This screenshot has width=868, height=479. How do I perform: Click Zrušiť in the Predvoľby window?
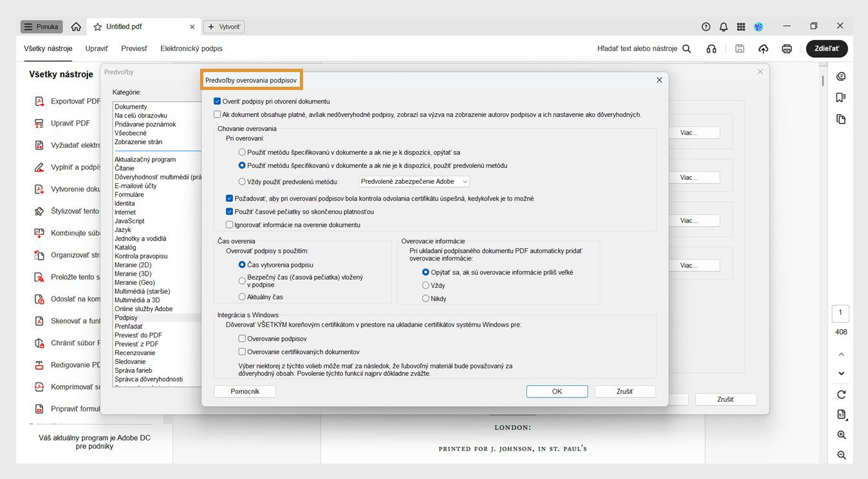pyautogui.click(x=726, y=399)
